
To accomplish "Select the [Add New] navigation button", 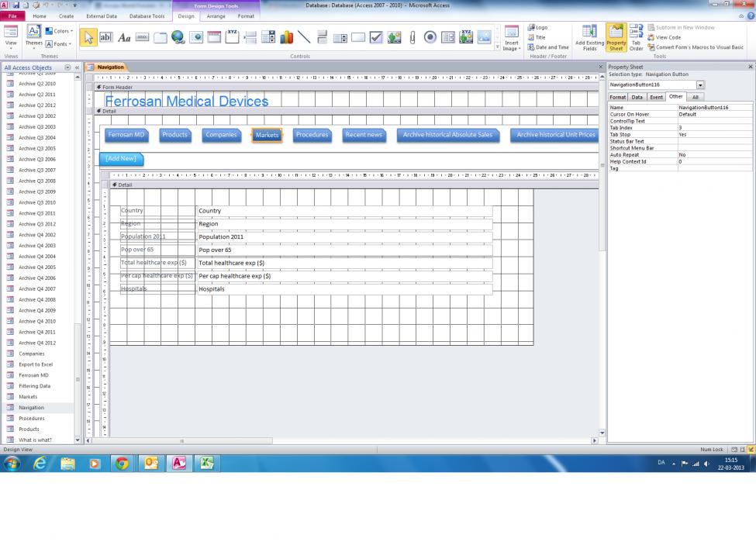I will 121,159.
